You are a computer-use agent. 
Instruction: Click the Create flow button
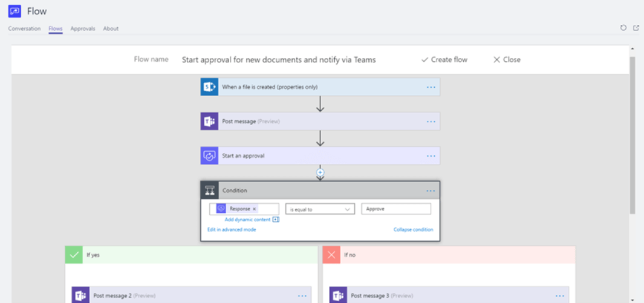point(444,59)
